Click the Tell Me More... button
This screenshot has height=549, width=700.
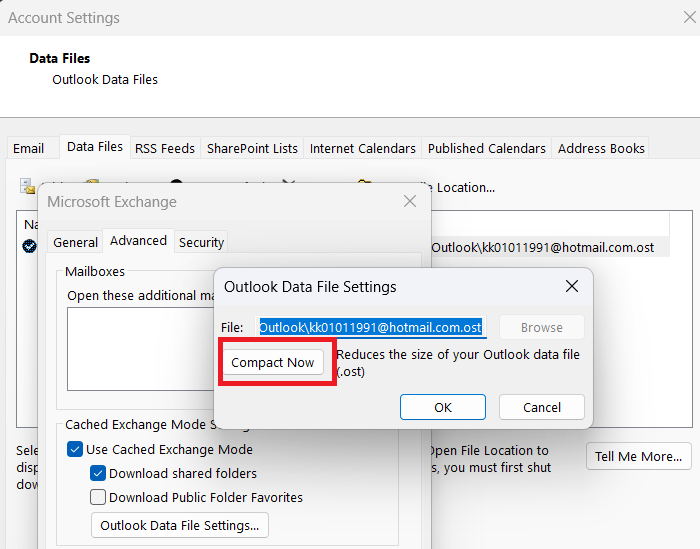(638, 456)
